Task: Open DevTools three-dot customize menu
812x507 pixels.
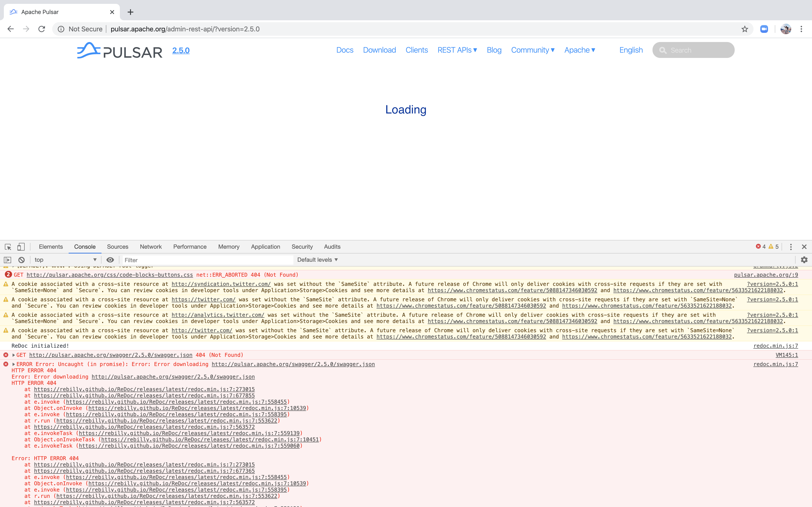Action: [x=791, y=247]
